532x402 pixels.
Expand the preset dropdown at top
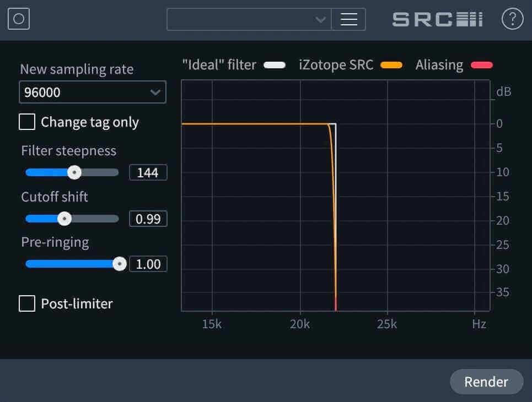point(249,19)
